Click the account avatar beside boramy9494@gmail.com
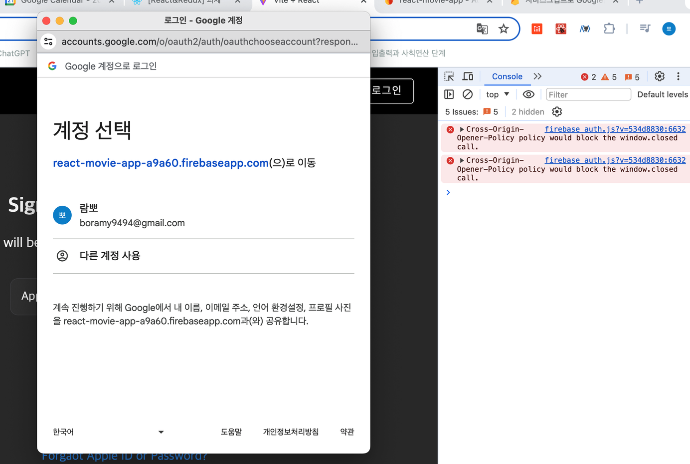690x464 pixels. 62,215
